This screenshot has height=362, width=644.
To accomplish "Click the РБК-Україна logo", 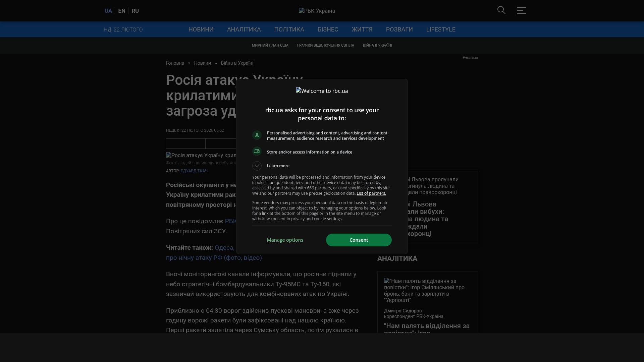I will click(317, 11).
